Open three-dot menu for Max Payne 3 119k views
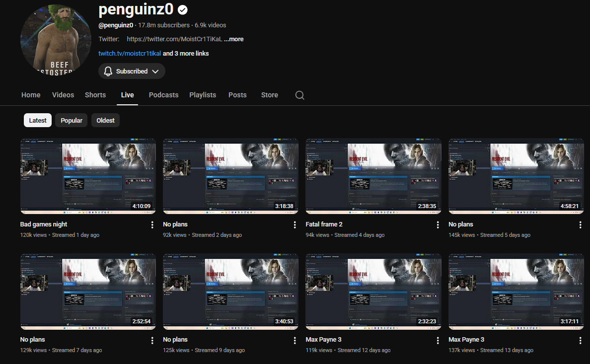This screenshot has width=590, height=364. pyautogui.click(x=438, y=340)
